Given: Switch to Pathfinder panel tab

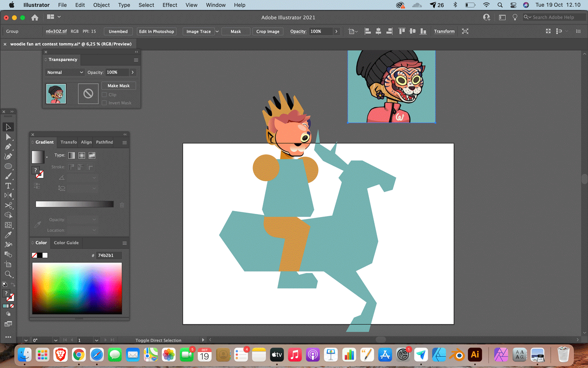Looking at the screenshot, I should [105, 142].
